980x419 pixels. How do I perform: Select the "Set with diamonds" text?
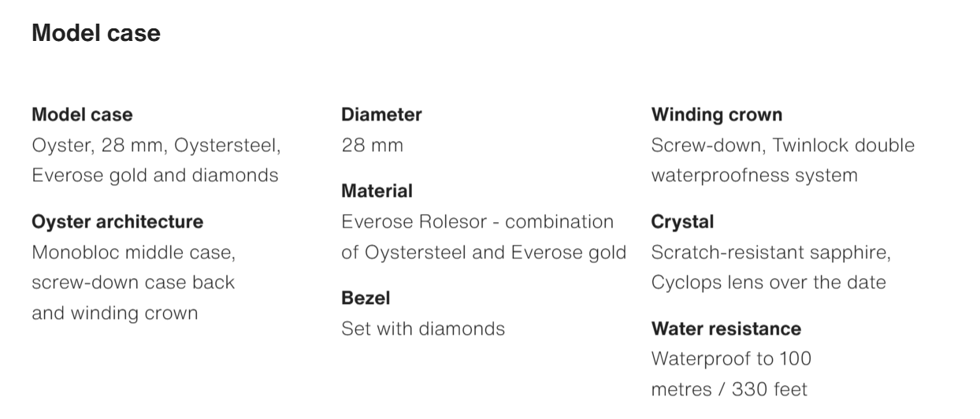(423, 328)
